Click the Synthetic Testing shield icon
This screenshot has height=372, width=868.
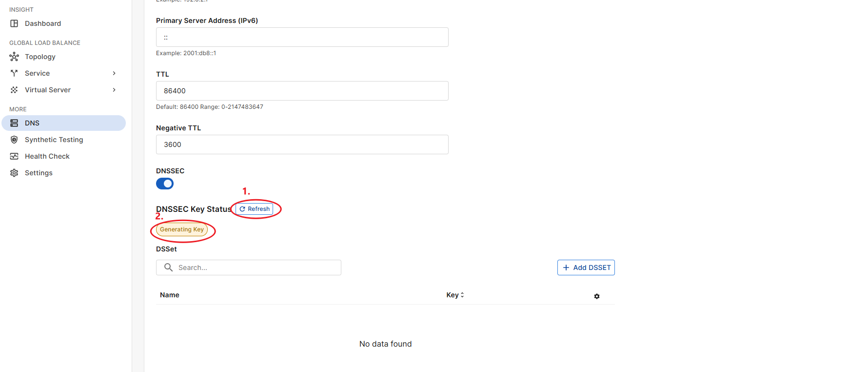pos(14,140)
